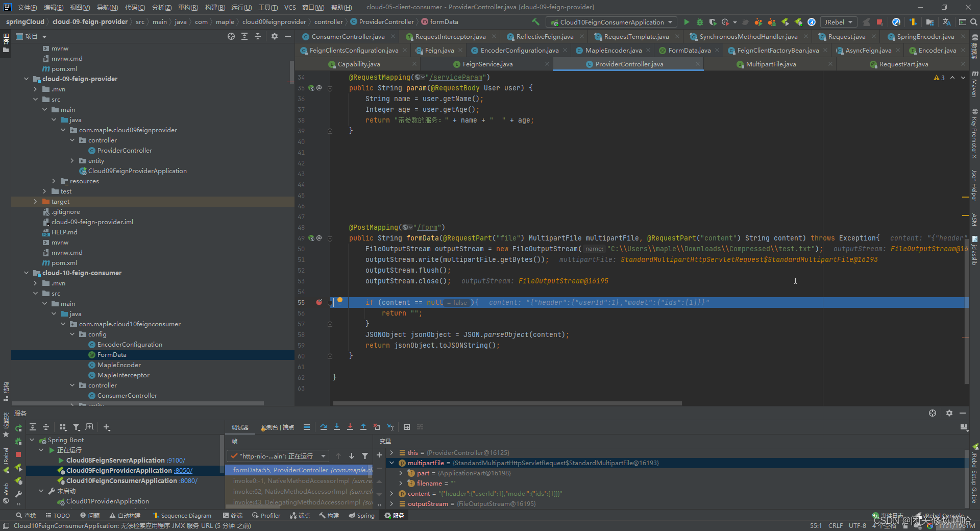The height and width of the screenshot is (531, 980).
Task: Expand the target folder in project tree
Action: tap(35, 201)
